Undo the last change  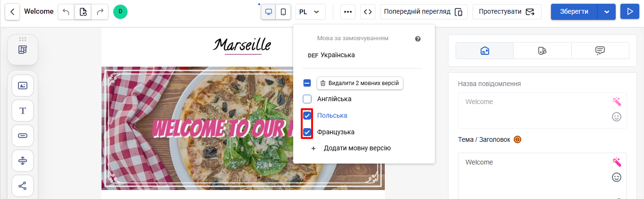(66, 12)
